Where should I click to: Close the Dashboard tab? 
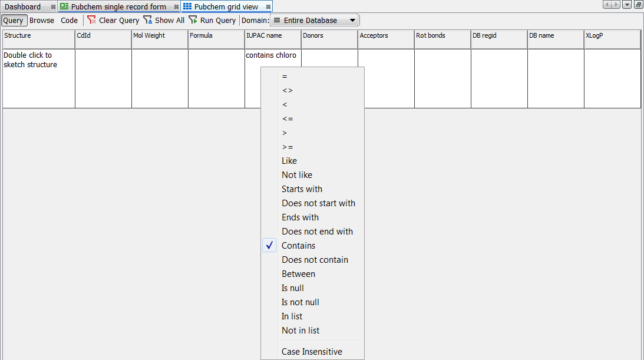tap(53, 7)
